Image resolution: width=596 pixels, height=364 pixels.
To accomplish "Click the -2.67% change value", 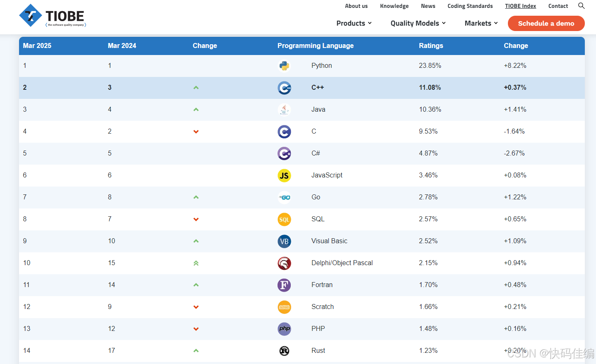I will click(514, 153).
